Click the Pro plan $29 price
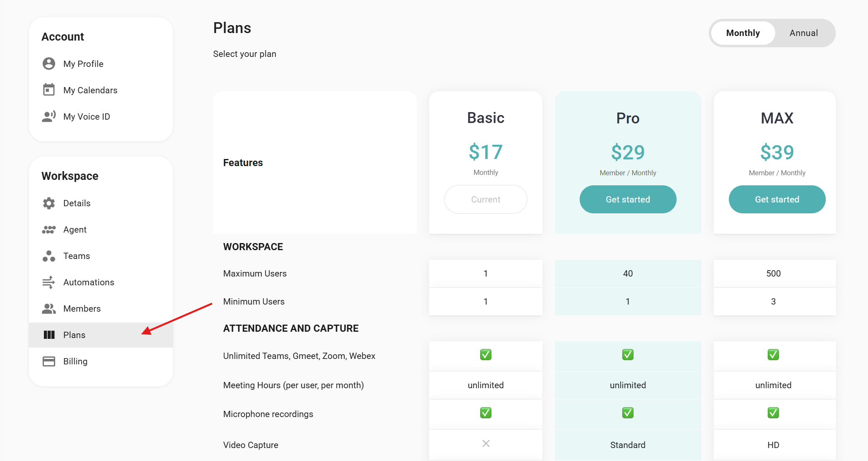Image resolution: width=868 pixels, height=461 pixels. coord(628,152)
